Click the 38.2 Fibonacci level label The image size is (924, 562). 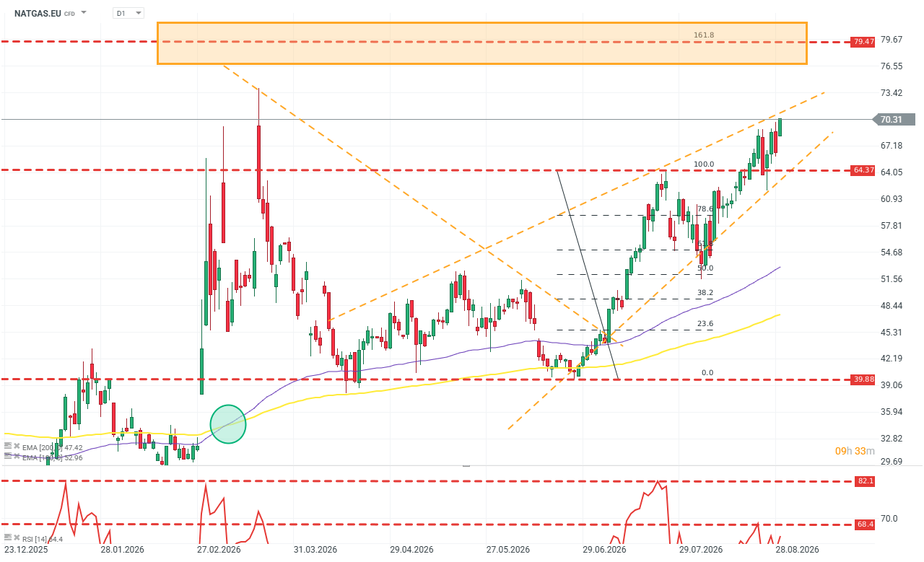(x=705, y=294)
